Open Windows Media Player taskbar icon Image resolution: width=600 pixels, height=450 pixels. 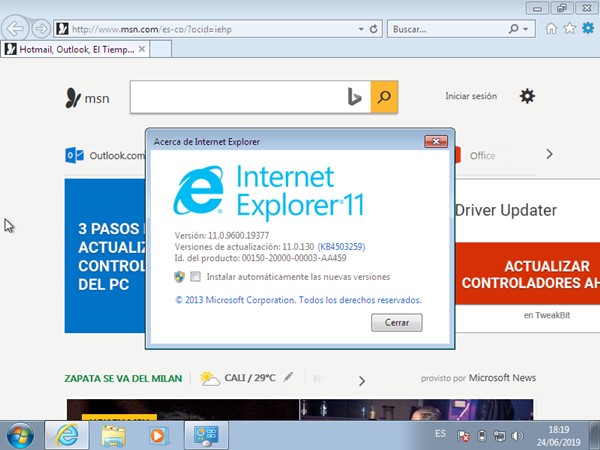(x=158, y=436)
